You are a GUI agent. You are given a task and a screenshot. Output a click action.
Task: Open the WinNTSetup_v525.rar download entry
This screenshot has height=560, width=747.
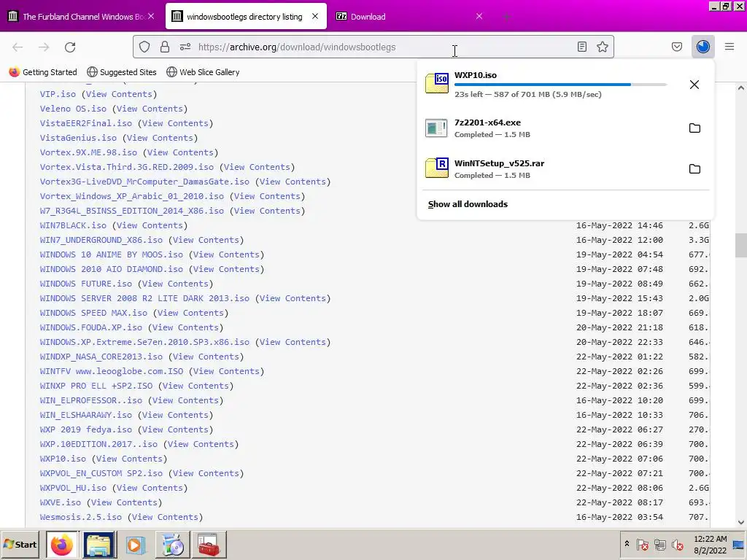click(553, 169)
